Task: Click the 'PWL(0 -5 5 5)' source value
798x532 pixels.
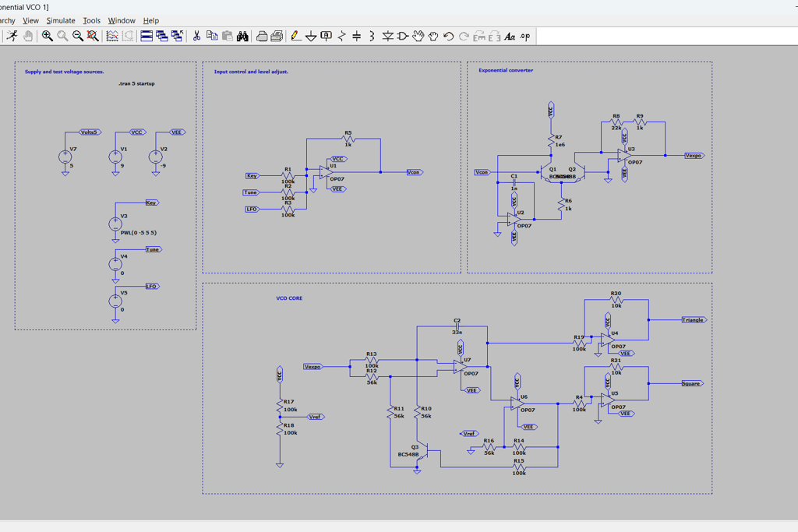Action: click(x=139, y=232)
